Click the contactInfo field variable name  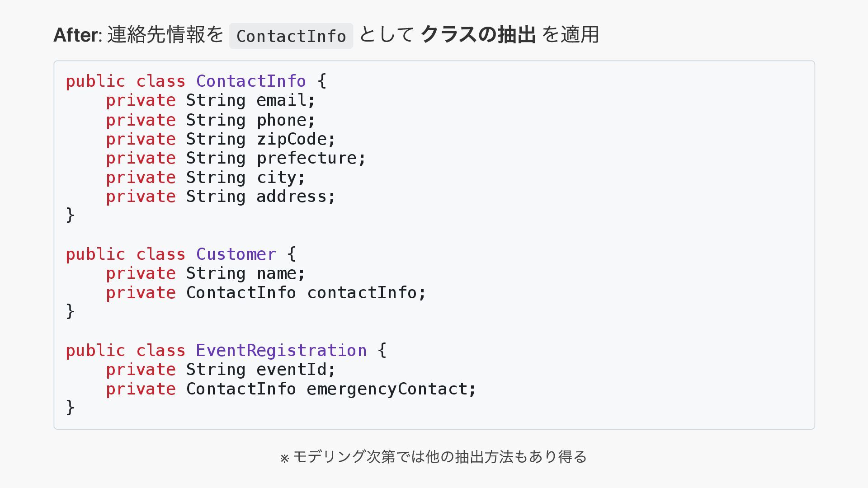(362, 293)
